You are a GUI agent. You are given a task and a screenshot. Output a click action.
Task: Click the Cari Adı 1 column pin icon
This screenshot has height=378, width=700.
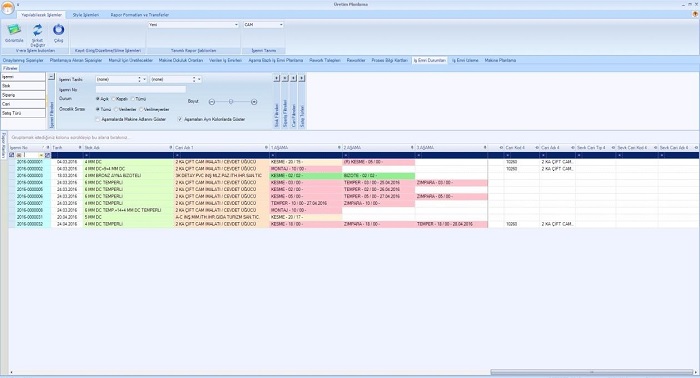[x=267, y=148]
